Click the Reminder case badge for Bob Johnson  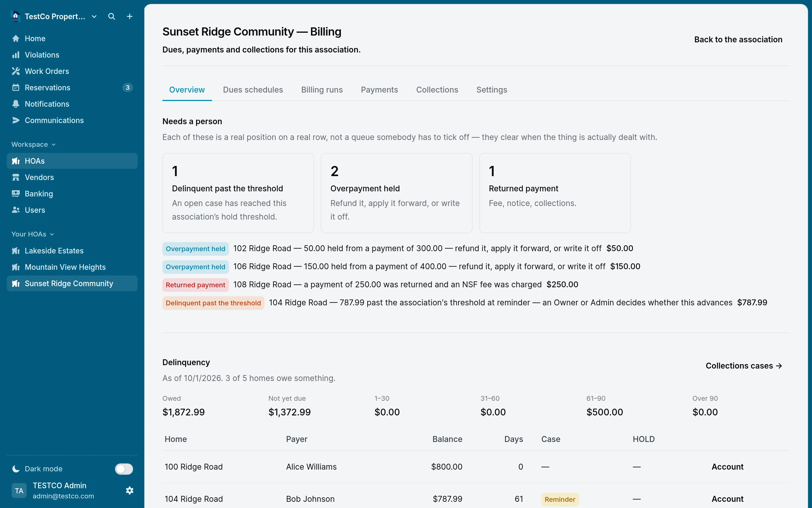(x=560, y=499)
